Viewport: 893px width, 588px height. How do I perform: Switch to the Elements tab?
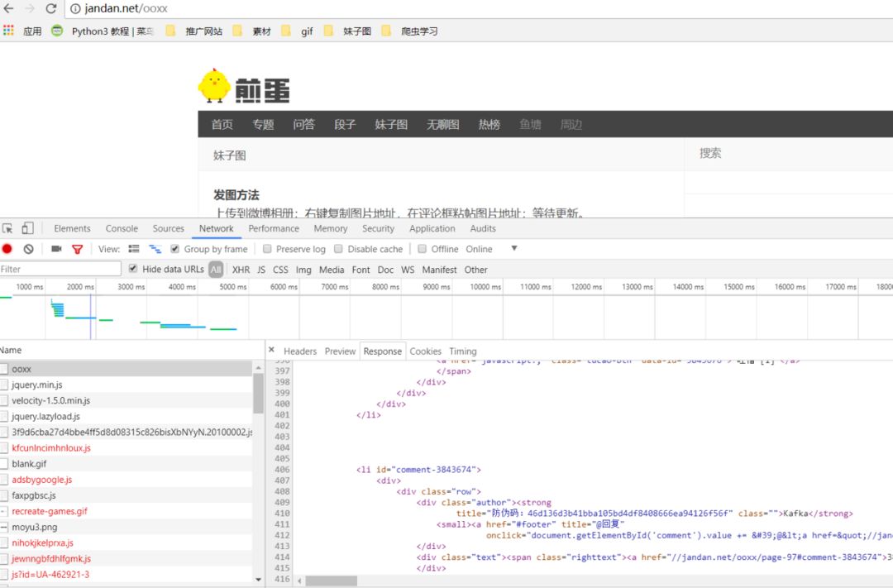72,228
